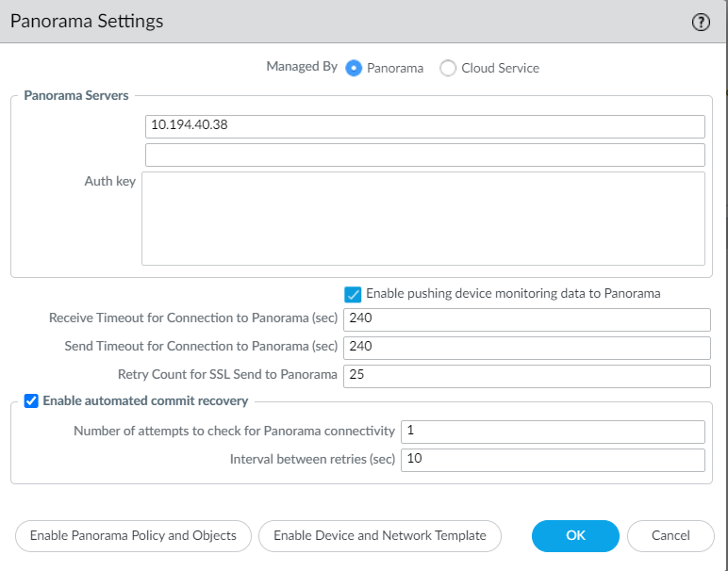The image size is (728, 571).
Task: Disable automated commit recovery checkbox
Action: [31, 401]
